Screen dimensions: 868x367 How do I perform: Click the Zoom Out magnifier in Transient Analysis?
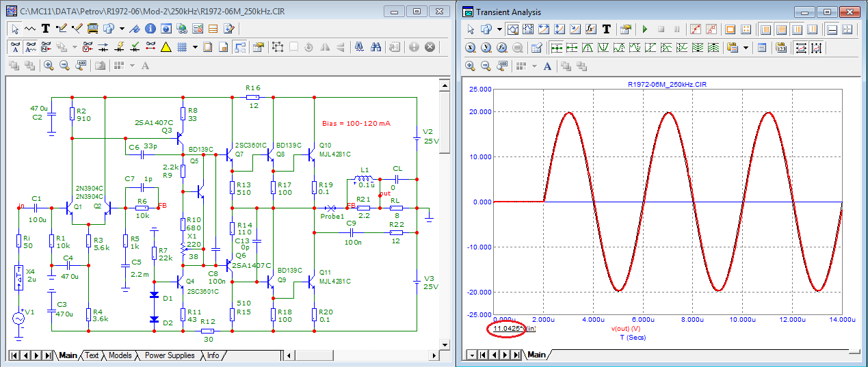[486, 66]
